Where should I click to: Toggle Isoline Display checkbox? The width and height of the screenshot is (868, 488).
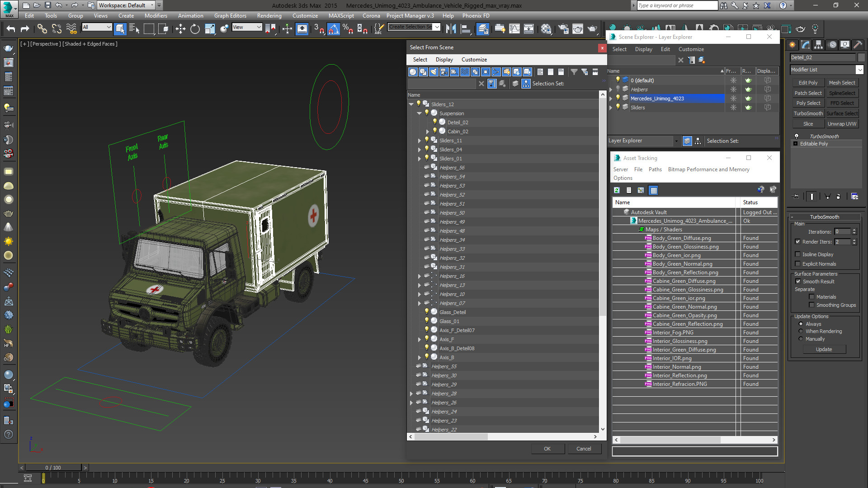click(x=798, y=254)
